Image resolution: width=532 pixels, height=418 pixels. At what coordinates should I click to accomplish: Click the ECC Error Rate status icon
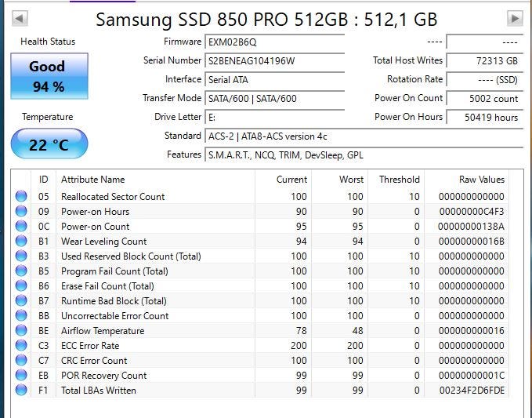[21, 346]
